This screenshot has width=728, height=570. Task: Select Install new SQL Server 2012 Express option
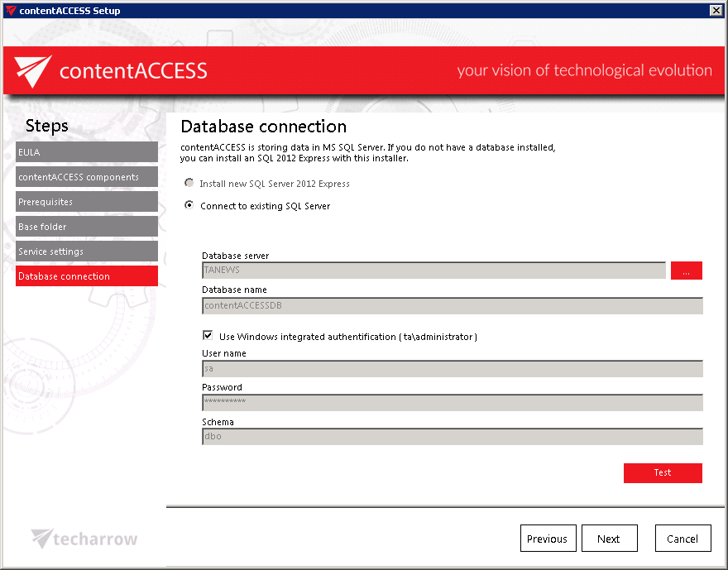pyautogui.click(x=189, y=183)
